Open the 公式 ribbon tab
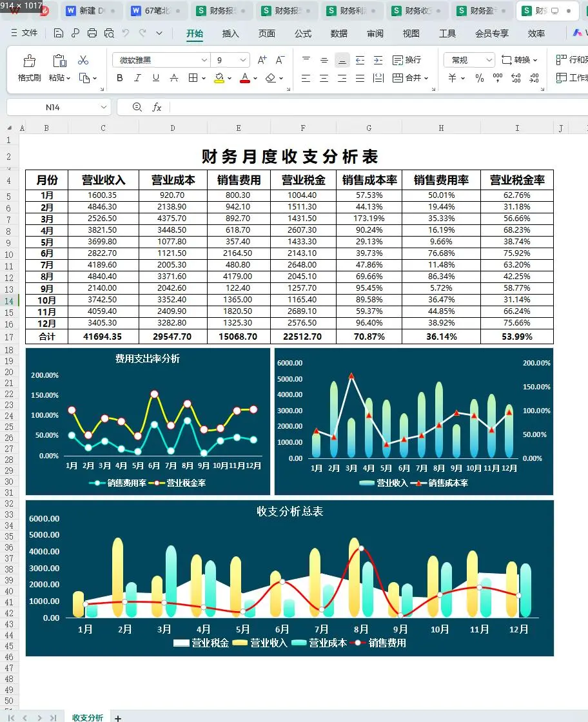The image size is (588, 722). tap(303, 34)
